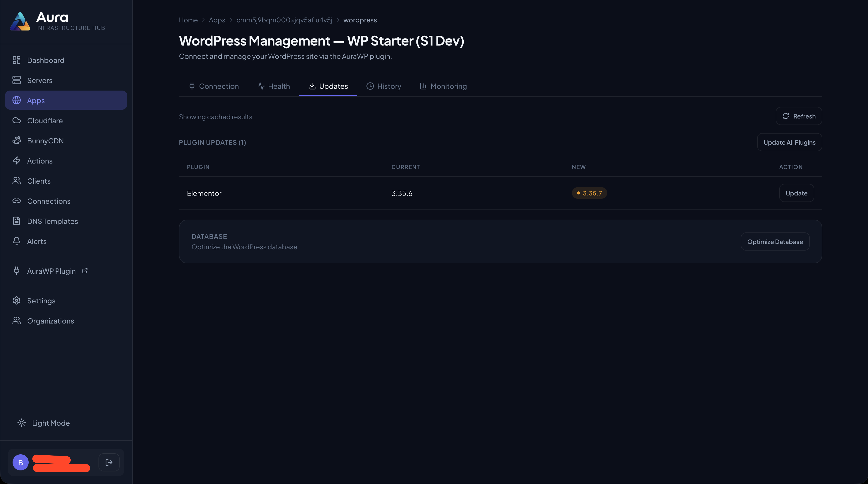The height and width of the screenshot is (484, 868).
Task: Open AuraWP Plugin external link
Action: click(51, 271)
